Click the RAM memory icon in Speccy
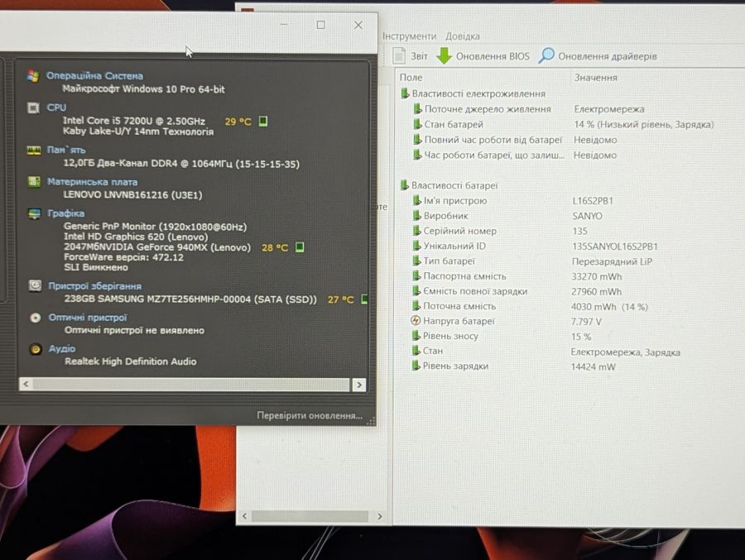Viewport: 745px width, 560px height. (x=34, y=151)
